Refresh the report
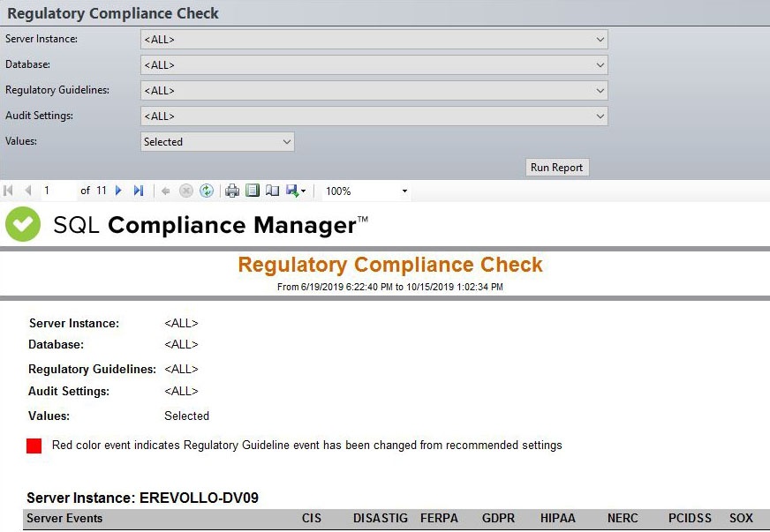770x532 pixels. click(207, 191)
